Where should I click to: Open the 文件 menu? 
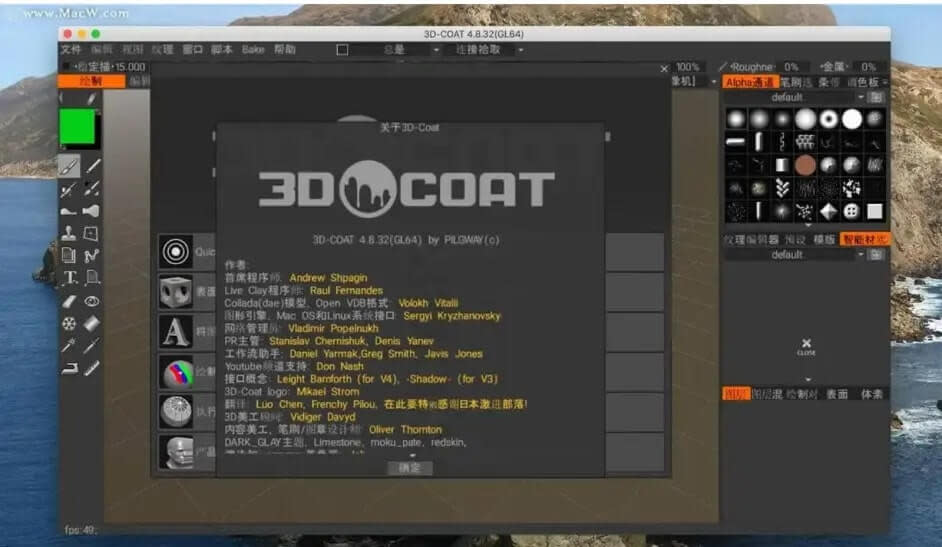point(70,50)
